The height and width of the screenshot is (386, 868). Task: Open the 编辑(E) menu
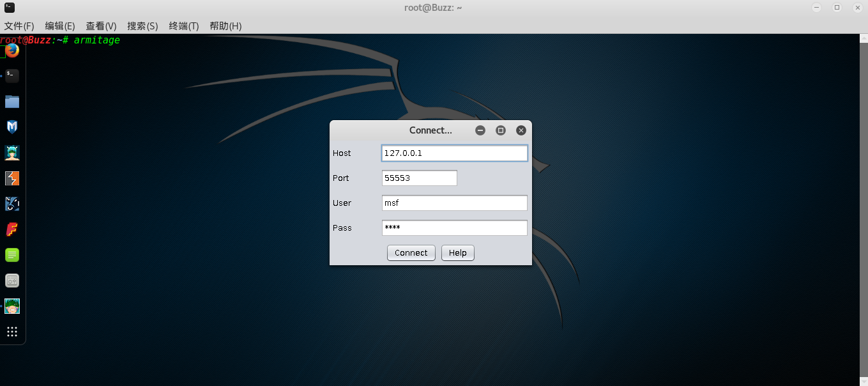60,26
